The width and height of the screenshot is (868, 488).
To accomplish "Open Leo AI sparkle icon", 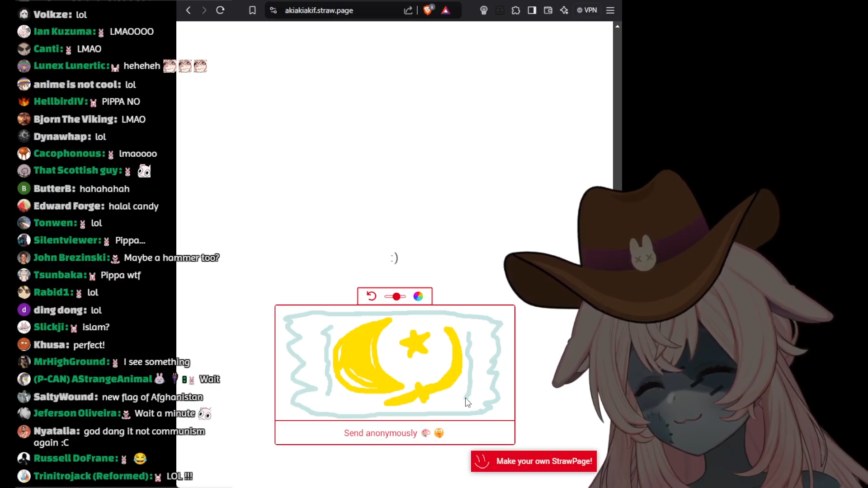I will [x=564, y=10].
